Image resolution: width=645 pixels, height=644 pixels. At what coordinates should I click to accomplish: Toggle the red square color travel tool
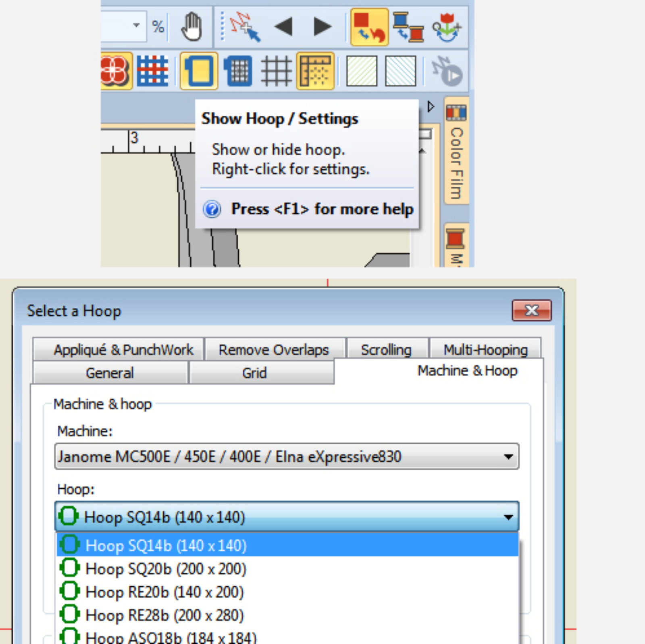pyautogui.click(x=369, y=27)
